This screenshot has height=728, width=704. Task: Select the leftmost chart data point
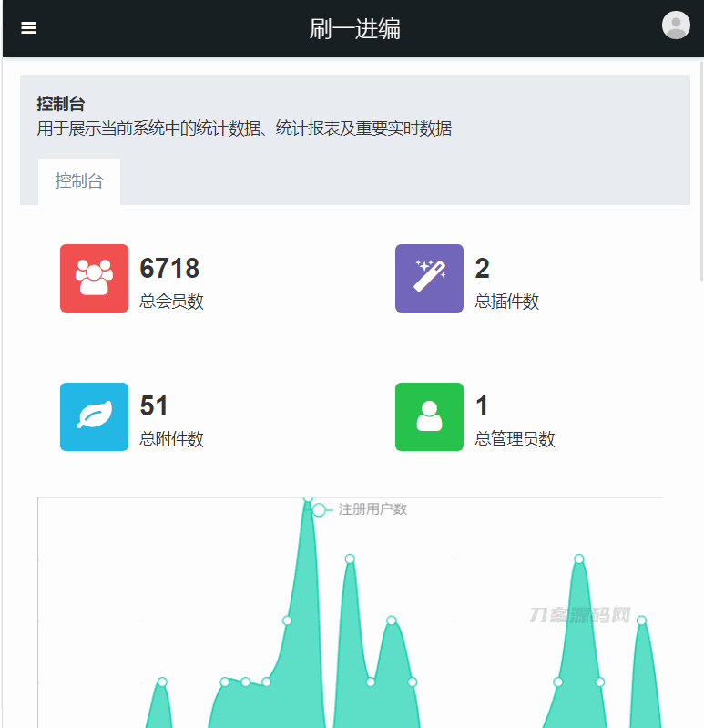[x=162, y=682]
